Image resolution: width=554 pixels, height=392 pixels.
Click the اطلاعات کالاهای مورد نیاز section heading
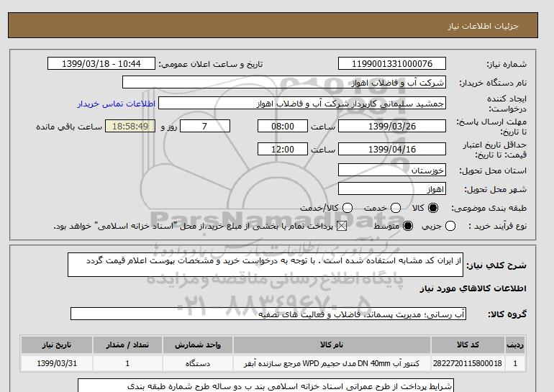pos(473,288)
